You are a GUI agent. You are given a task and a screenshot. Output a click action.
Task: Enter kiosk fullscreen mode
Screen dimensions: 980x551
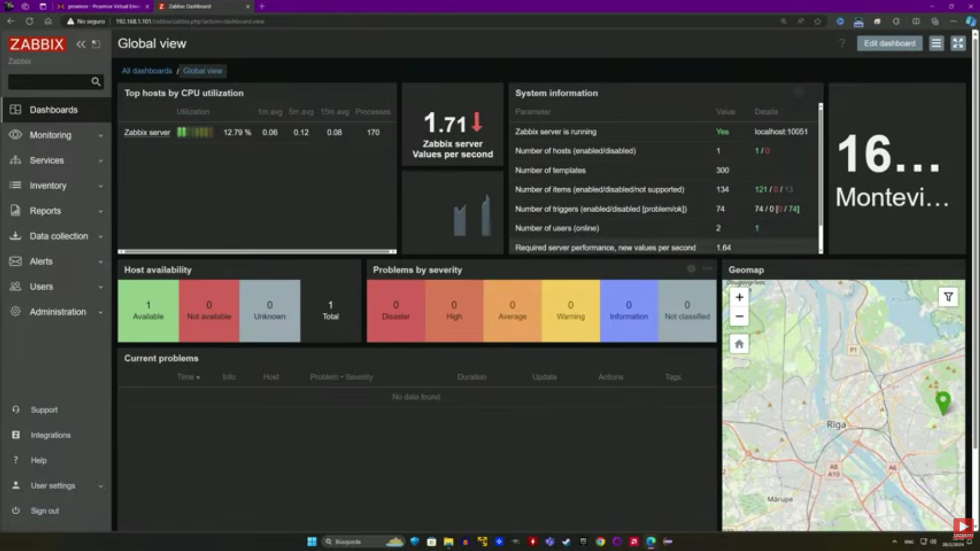click(958, 43)
